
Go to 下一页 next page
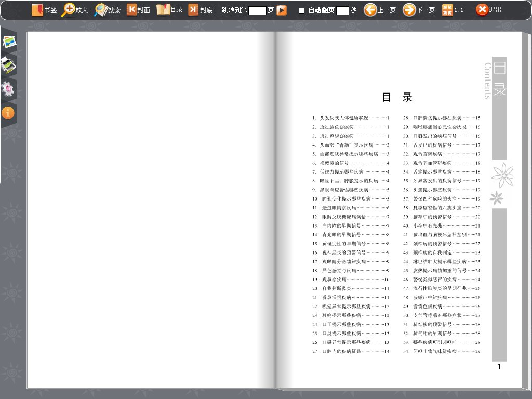tap(419, 10)
